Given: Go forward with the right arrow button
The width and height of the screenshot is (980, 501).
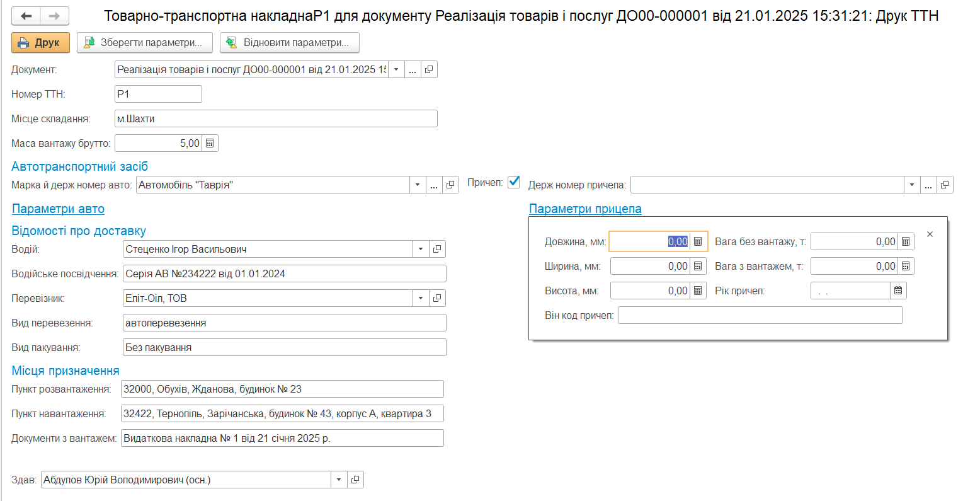Looking at the screenshot, I should coord(55,16).
